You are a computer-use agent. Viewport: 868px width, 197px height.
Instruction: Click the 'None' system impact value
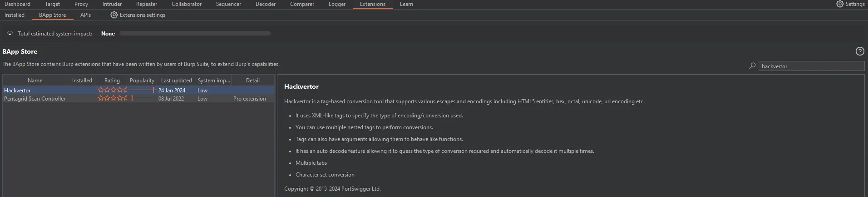tap(108, 34)
